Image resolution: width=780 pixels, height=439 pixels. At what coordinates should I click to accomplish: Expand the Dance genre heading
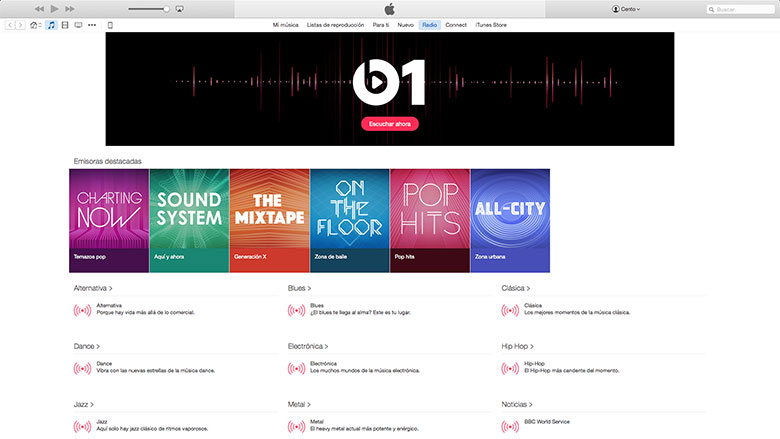(x=87, y=347)
